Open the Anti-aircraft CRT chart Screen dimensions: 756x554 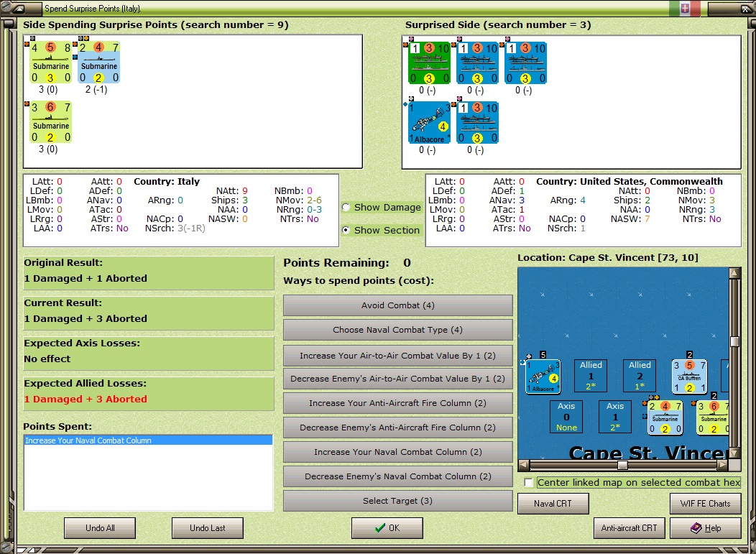(630, 528)
